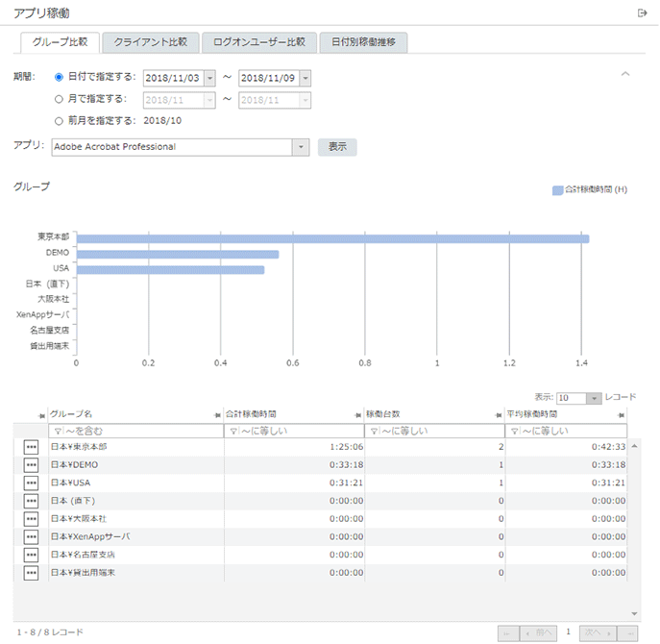Click the filter icon in 合計稼働時間 filter
Screen dimensions: 660x644
(x=232, y=432)
